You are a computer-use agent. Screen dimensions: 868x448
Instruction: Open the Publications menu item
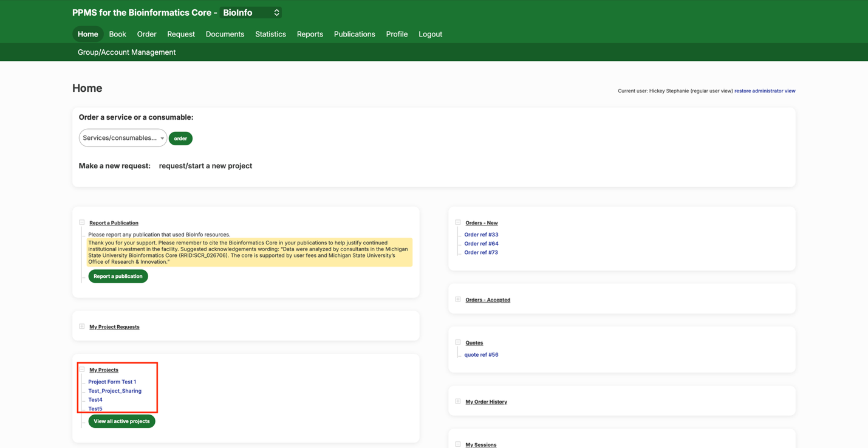355,34
